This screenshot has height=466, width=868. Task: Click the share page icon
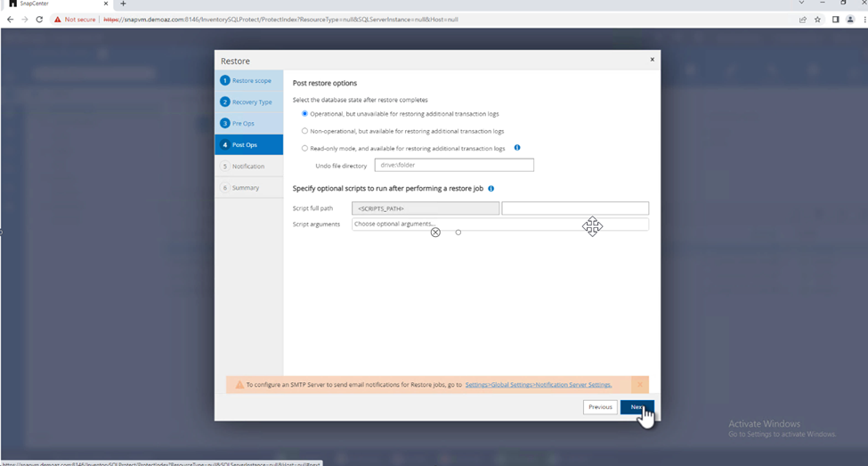(803, 20)
